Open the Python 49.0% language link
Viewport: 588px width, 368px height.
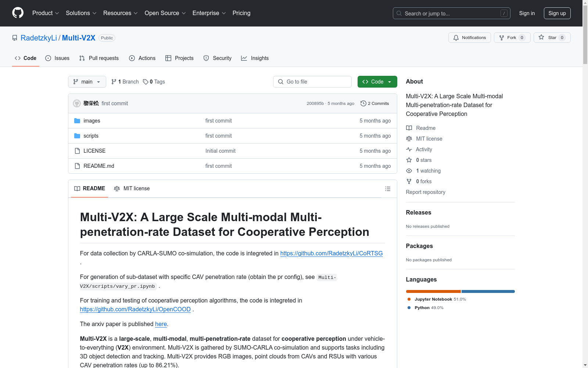pyautogui.click(x=426, y=308)
